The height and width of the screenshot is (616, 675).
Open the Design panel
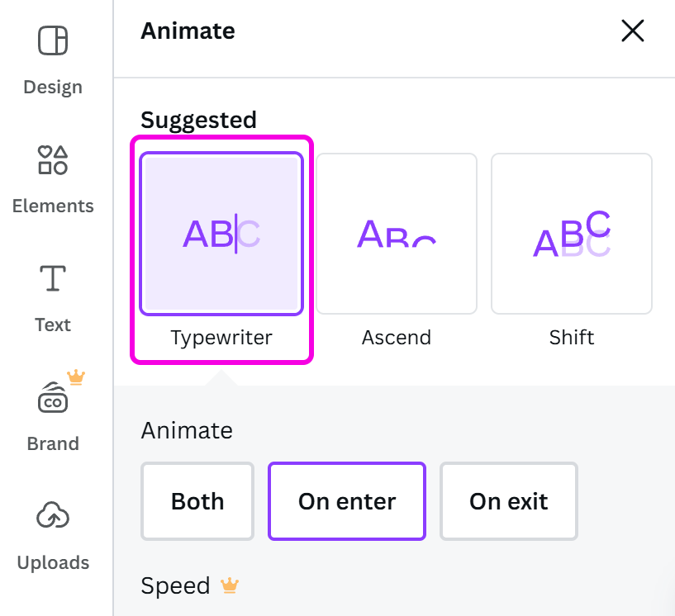click(x=52, y=58)
